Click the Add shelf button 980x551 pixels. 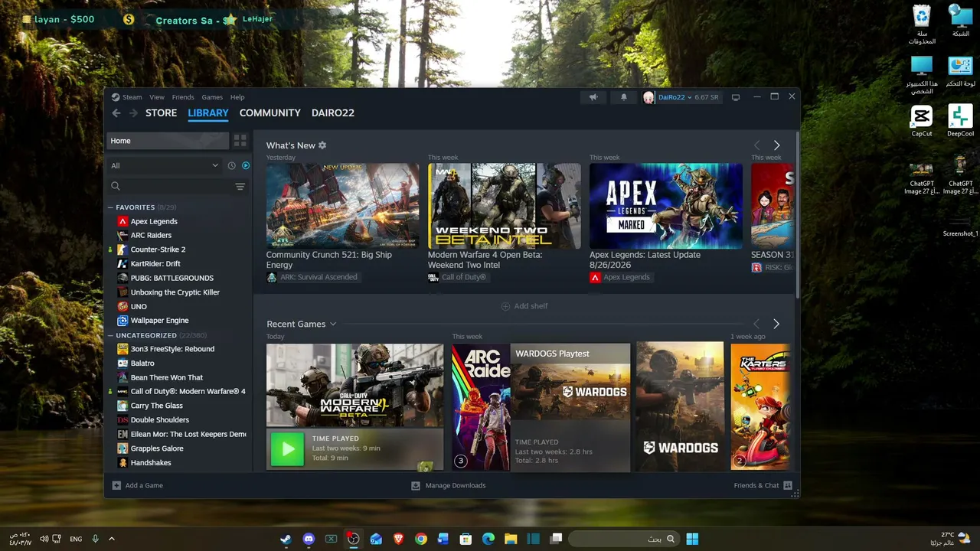[x=524, y=306]
